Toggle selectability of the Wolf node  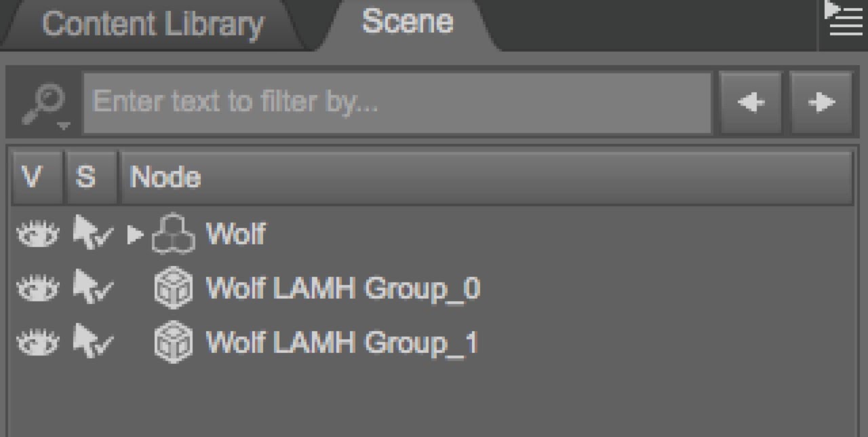(92, 235)
